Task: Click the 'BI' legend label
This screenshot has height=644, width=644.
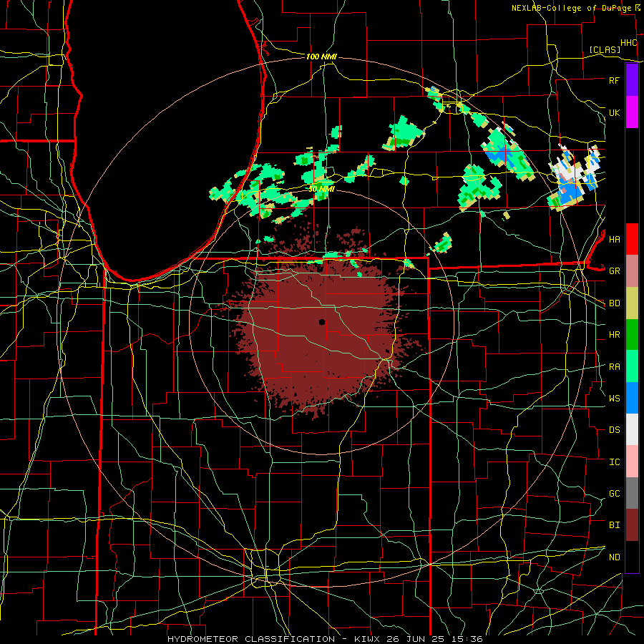Action: [x=615, y=525]
